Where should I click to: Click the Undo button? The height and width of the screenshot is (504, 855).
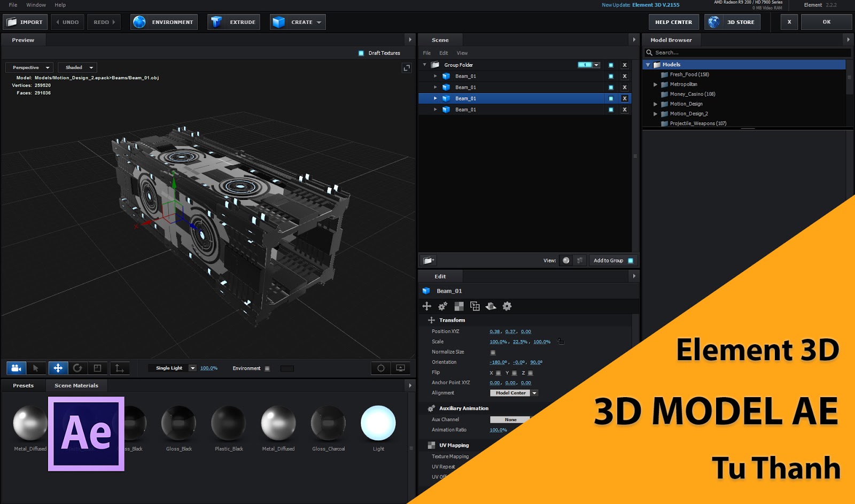(67, 22)
